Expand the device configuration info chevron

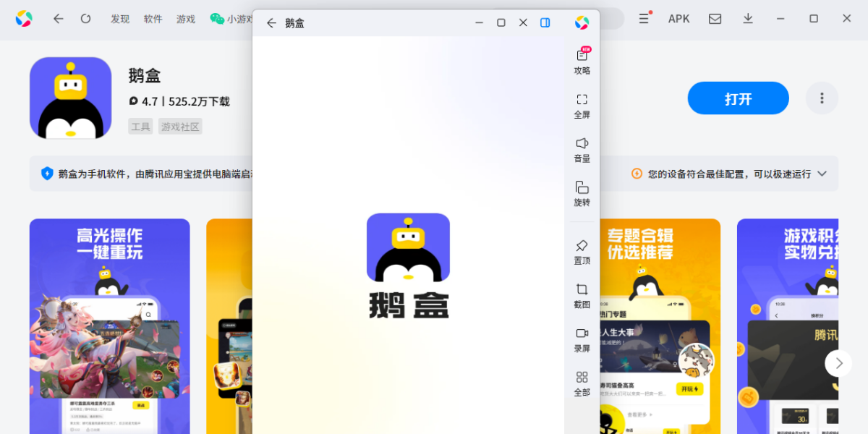pyautogui.click(x=822, y=174)
